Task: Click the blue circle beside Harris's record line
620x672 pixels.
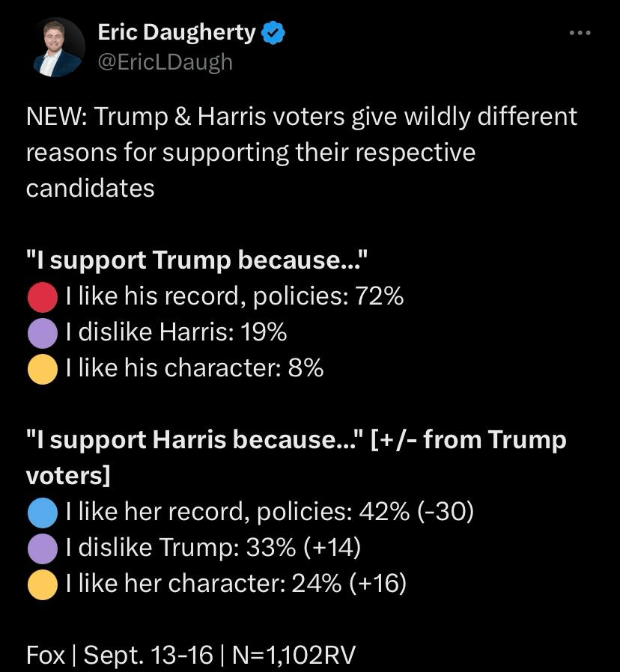Action: [43, 513]
